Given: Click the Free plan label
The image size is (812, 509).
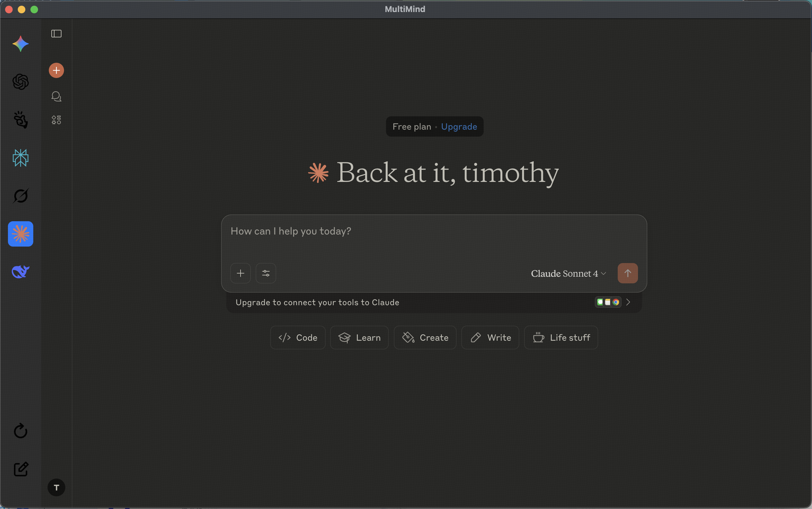Looking at the screenshot, I should tap(412, 126).
